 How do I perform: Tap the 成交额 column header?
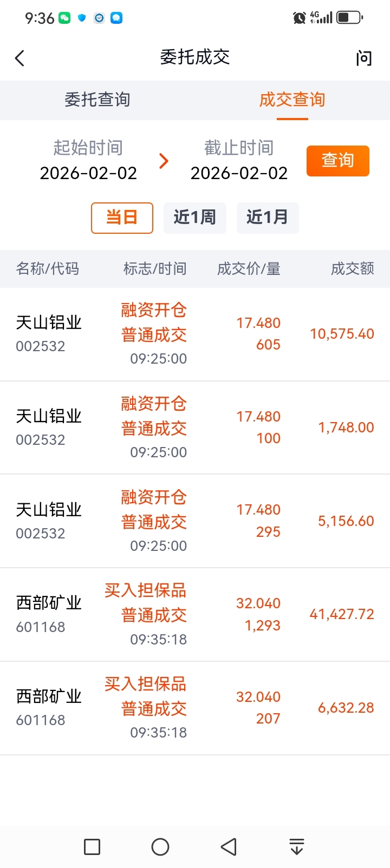[x=352, y=268]
